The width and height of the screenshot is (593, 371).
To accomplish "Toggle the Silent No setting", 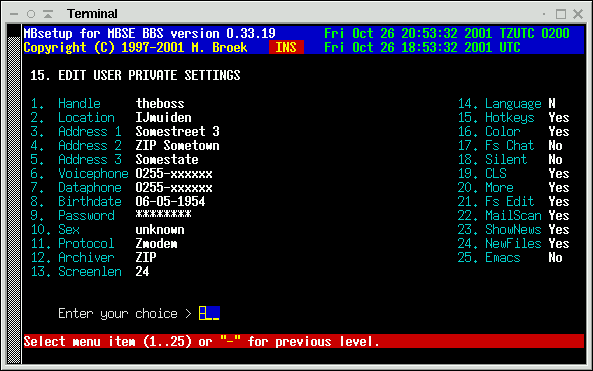I will (x=555, y=160).
